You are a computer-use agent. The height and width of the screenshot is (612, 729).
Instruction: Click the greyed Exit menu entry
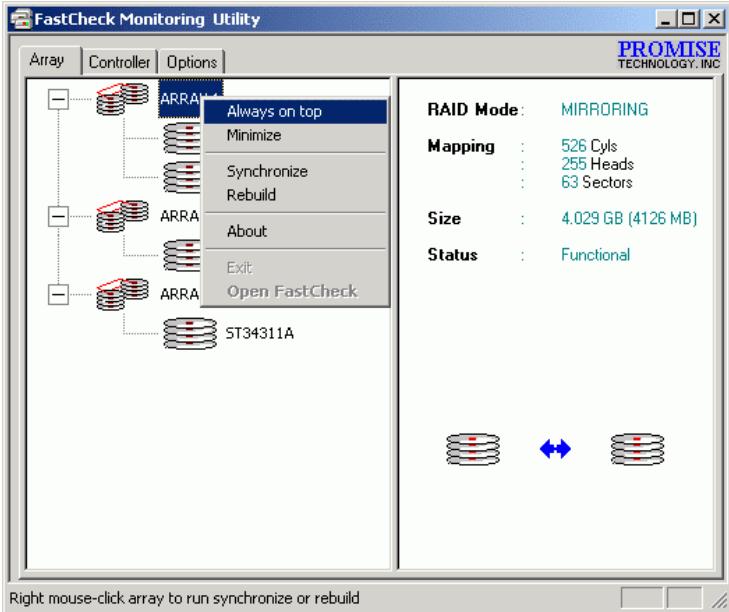295,268
